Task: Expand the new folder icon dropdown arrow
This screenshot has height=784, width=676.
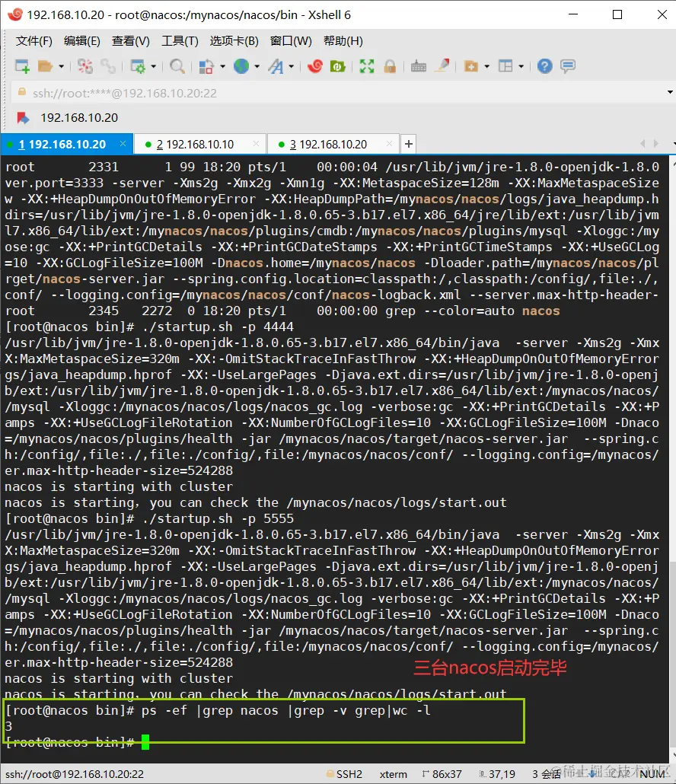Action: point(487,66)
